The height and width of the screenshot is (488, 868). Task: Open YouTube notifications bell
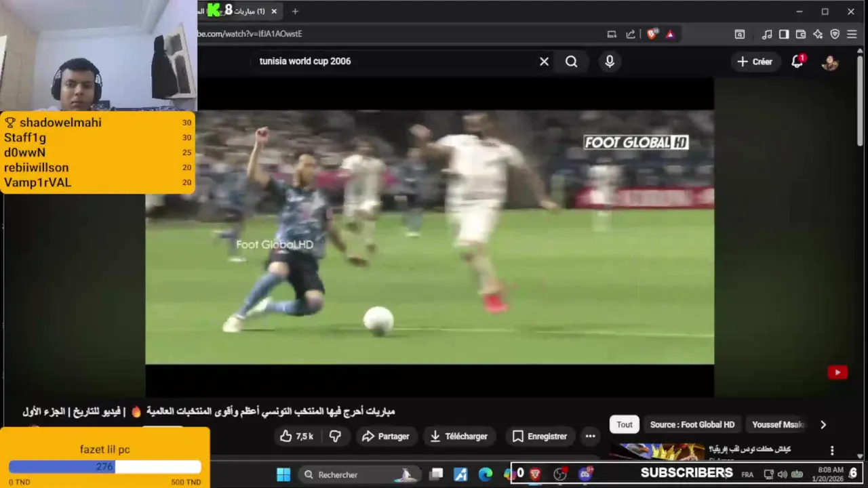(x=797, y=62)
